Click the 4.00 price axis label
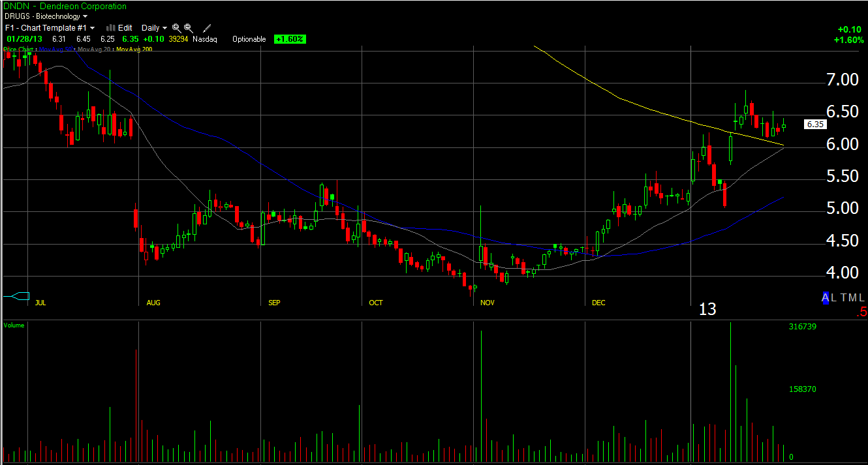Image resolution: width=868 pixels, height=465 pixels. (x=841, y=271)
